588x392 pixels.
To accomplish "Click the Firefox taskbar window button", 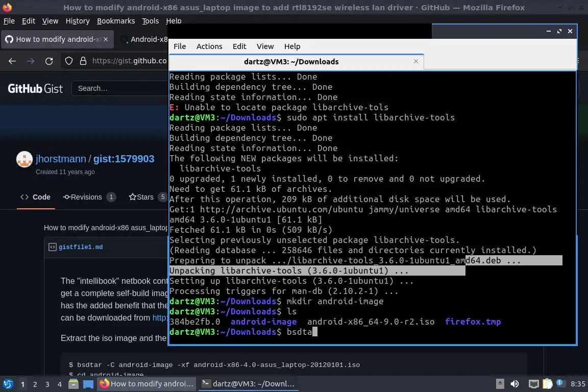I will tap(146, 384).
